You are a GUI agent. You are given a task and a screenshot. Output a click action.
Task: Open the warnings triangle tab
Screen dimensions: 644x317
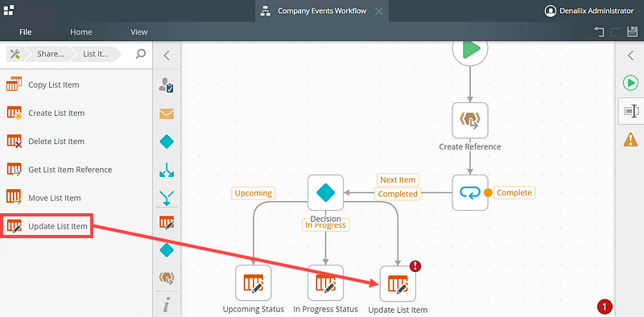[630, 140]
